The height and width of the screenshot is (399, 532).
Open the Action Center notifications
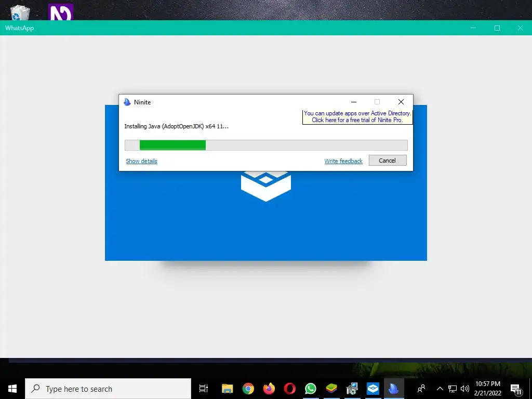[x=516, y=389]
